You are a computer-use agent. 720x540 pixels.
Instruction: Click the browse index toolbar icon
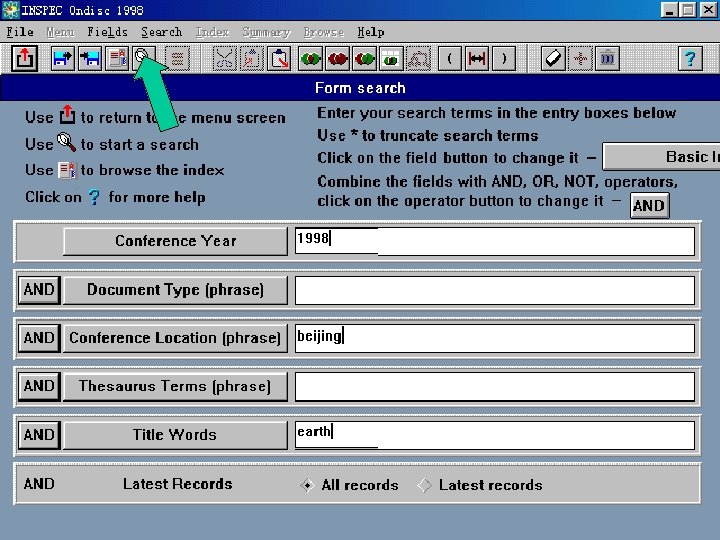117,58
